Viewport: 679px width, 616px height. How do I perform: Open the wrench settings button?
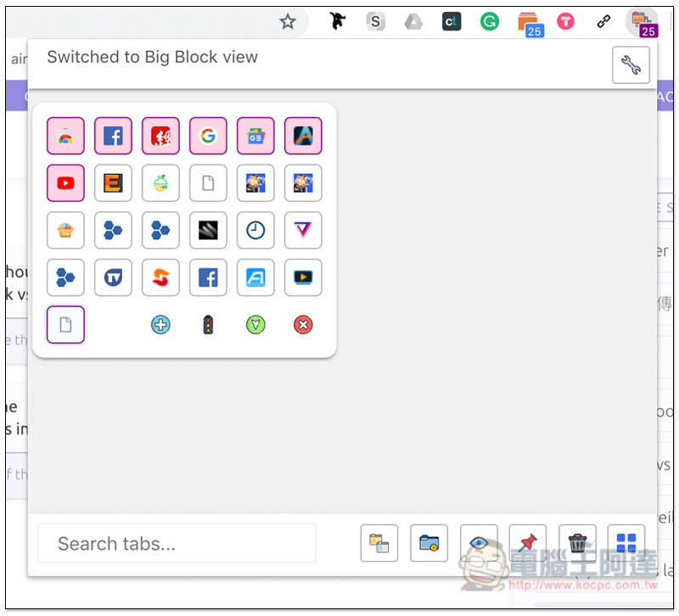click(631, 65)
